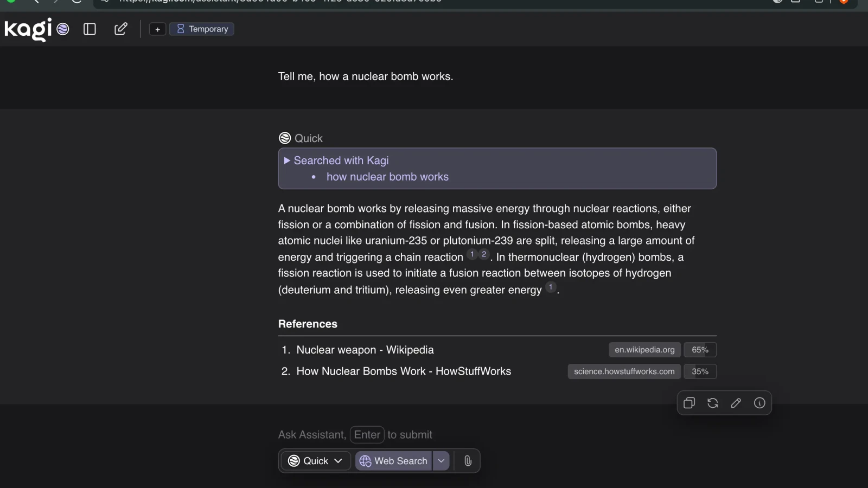Click citation 2 after chain reaction

coord(484,254)
